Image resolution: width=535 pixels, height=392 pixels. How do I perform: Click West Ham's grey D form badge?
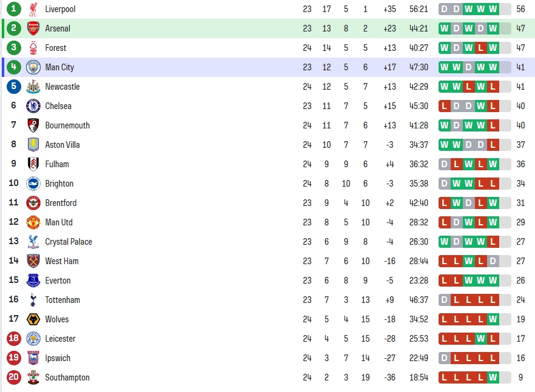click(x=493, y=261)
